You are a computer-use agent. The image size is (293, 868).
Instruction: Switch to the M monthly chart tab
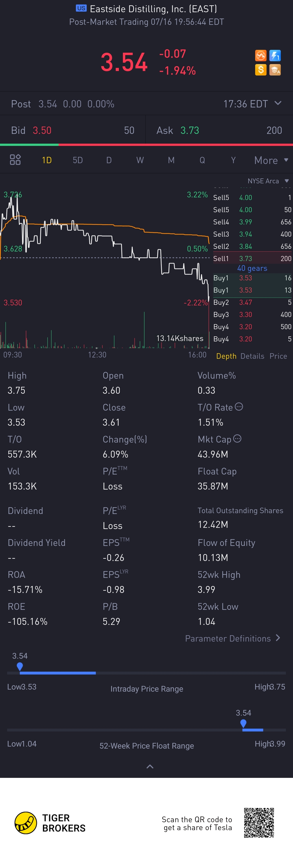point(171,160)
